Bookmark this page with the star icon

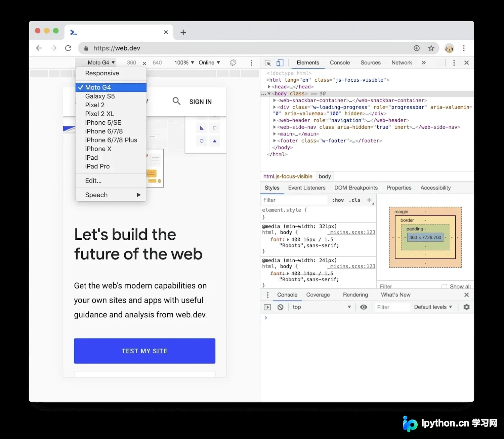tap(431, 48)
